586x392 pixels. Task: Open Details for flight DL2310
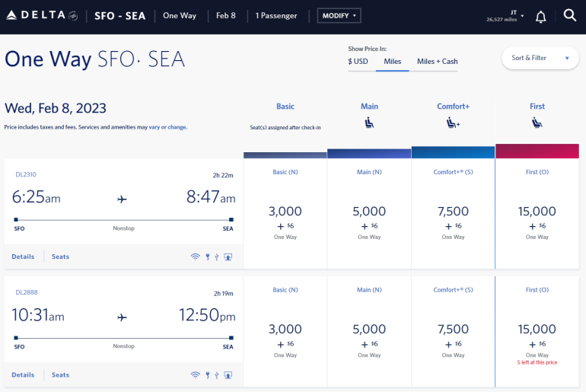pyautogui.click(x=23, y=257)
